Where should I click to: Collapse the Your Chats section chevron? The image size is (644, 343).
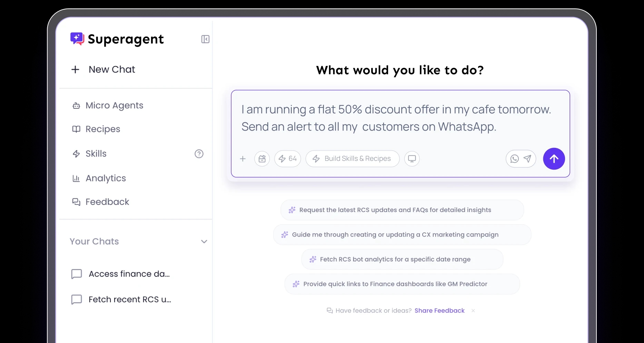click(x=204, y=241)
